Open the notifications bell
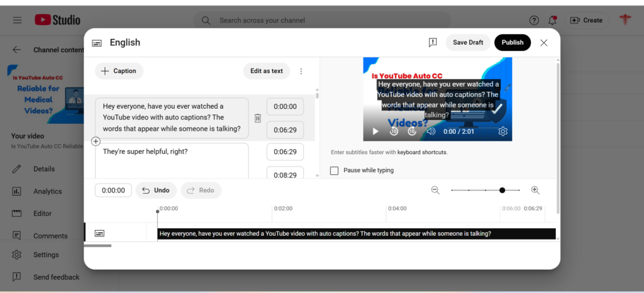 552,20
